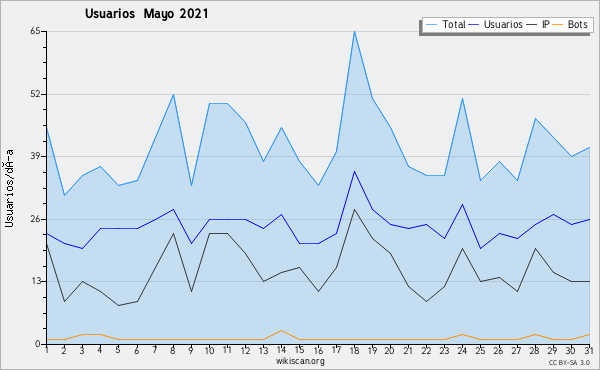This screenshot has height=370, width=600.
Task: Click day 8 on the x-axis
Action: click(x=173, y=350)
